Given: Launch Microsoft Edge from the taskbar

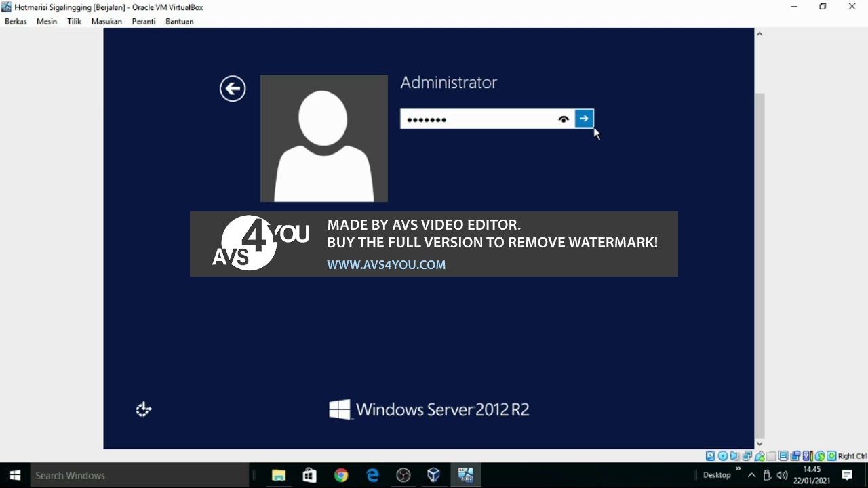Looking at the screenshot, I should (372, 475).
